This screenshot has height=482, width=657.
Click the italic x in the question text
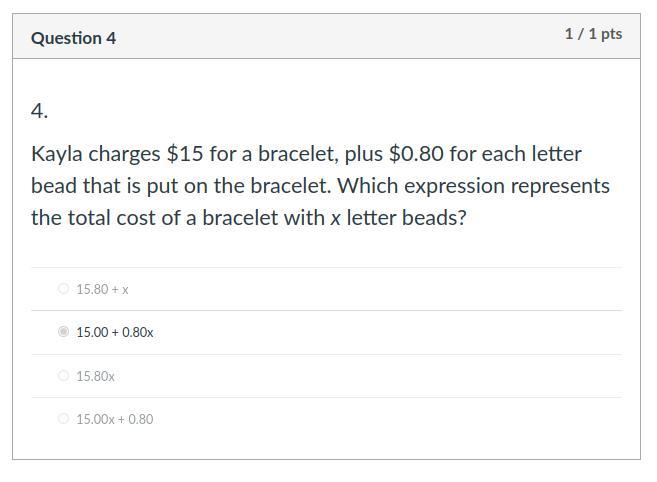tap(336, 218)
